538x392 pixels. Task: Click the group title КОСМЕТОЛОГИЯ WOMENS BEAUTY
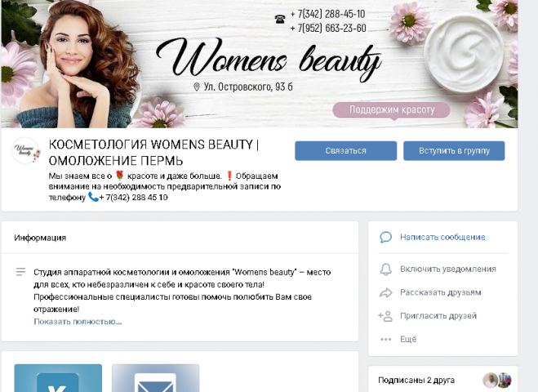click(x=153, y=153)
